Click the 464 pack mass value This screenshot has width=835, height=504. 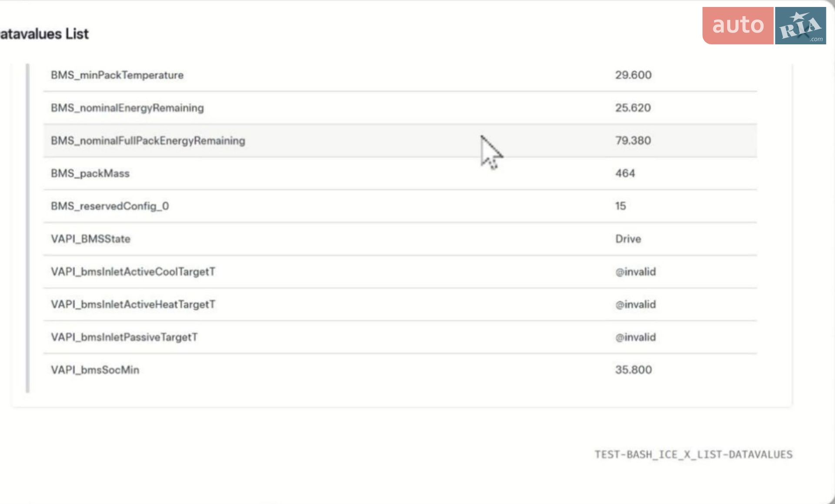(x=625, y=173)
